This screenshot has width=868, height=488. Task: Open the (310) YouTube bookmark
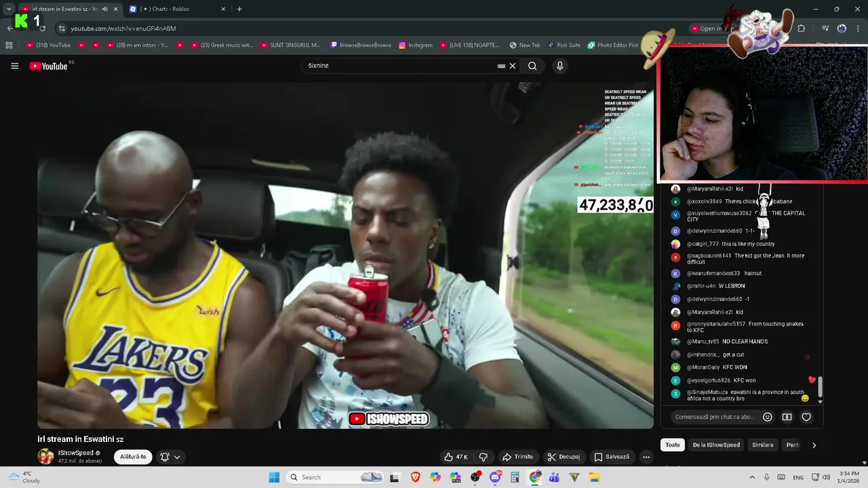click(x=48, y=45)
